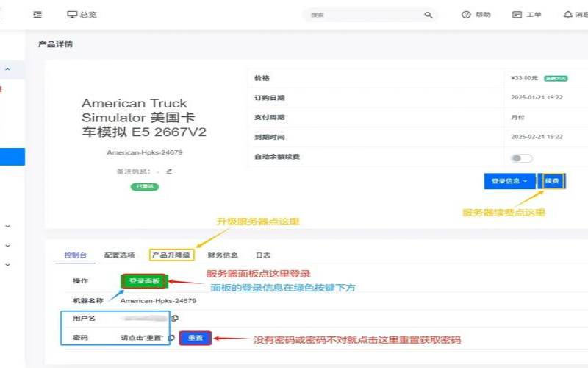Viewport: 588px width, 368px height.
Task: Click the 月付 payment cycle value
Action: tap(517, 117)
